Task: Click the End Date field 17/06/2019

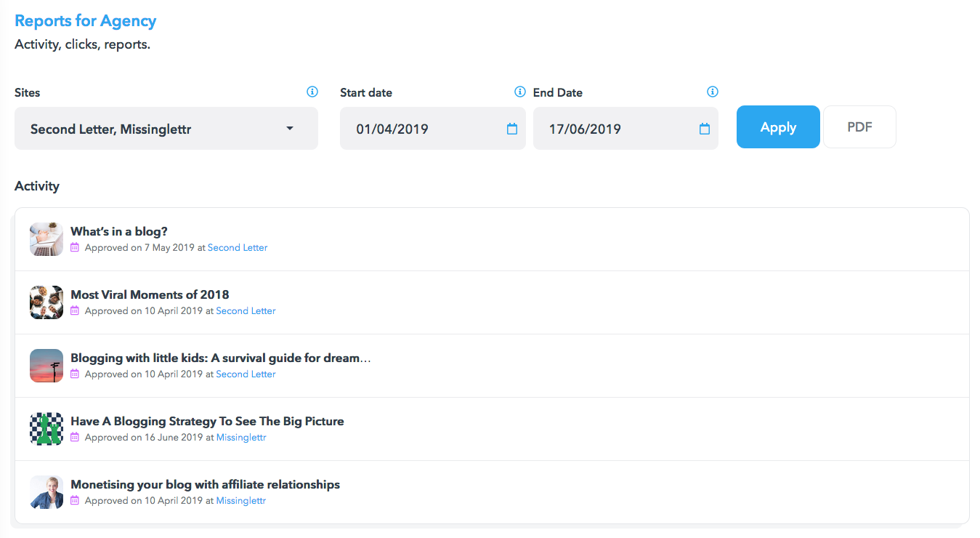Action: point(625,129)
